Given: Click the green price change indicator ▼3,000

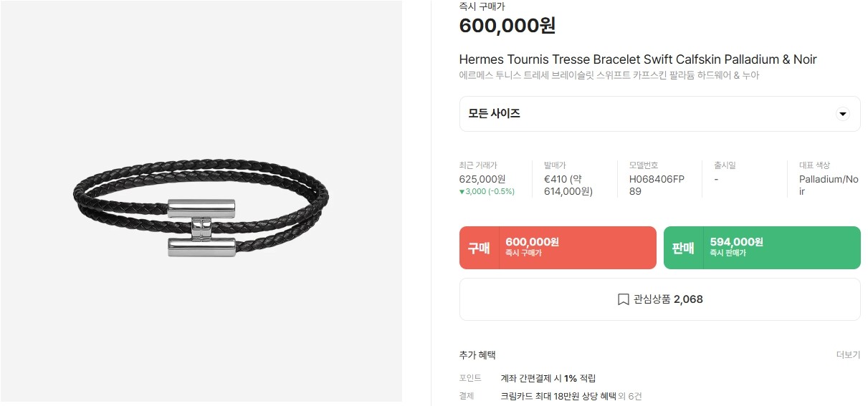Looking at the screenshot, I should [487, 192].
